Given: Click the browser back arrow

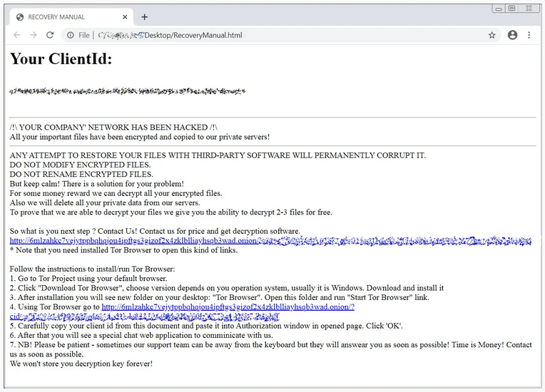Looking at the screenshot, I should click(x=17, y=35).
